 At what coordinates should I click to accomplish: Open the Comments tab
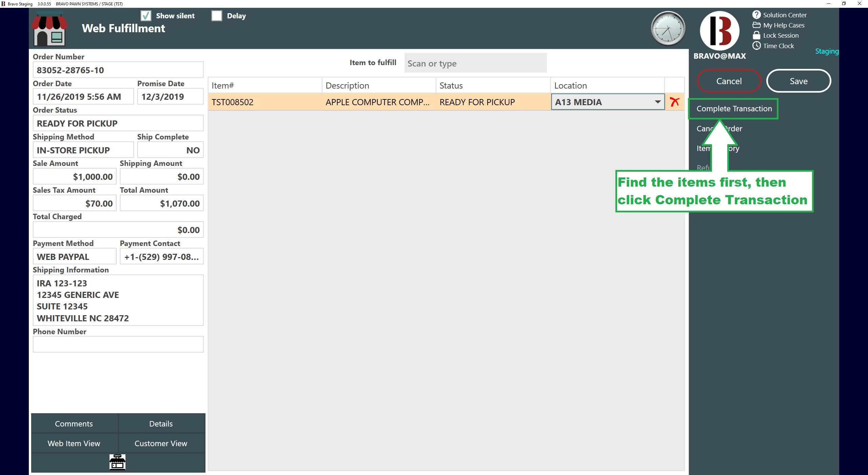(74, 424)
